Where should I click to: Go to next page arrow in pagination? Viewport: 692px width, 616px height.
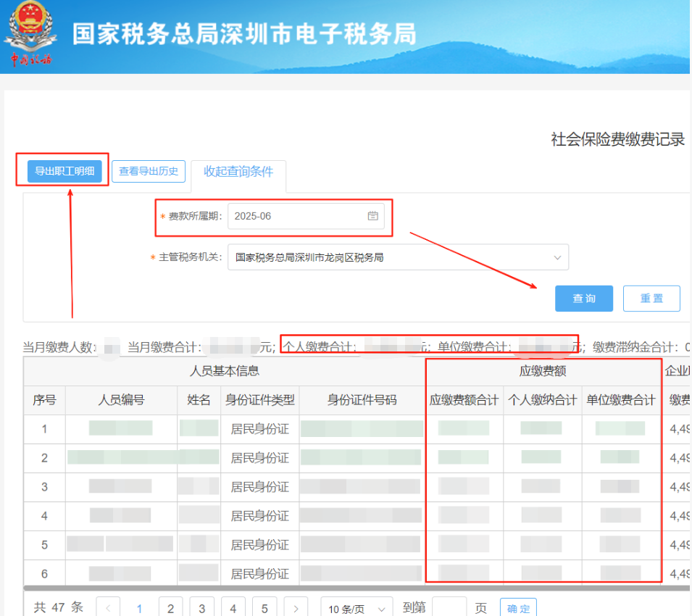pos(296,609)
